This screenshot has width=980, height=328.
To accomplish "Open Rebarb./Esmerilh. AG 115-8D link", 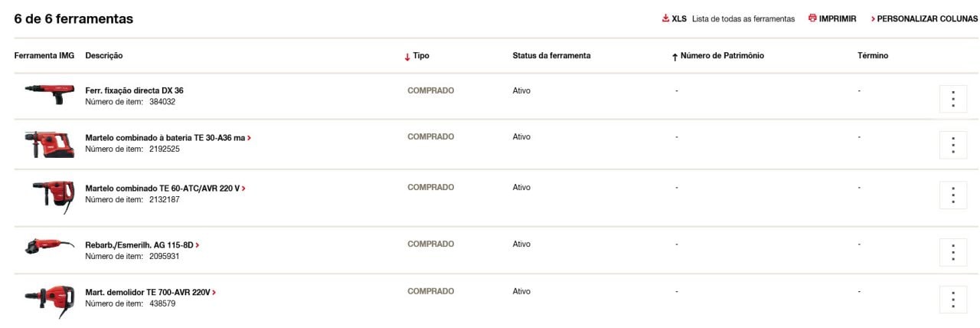I will [142, 245].
